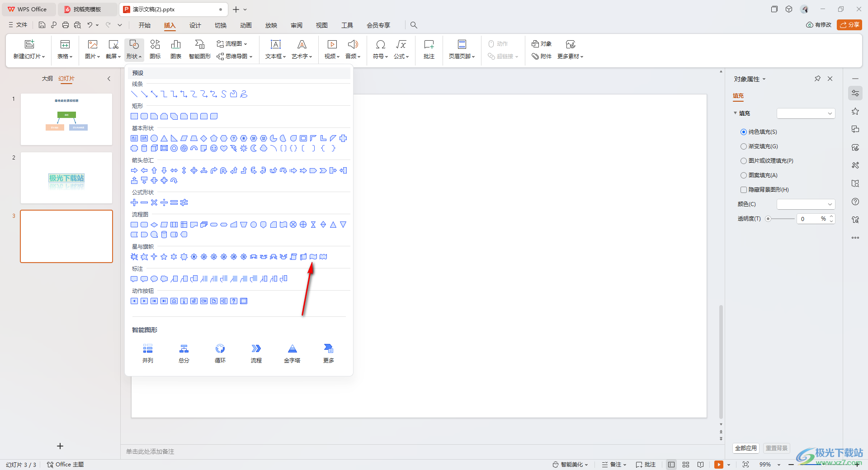Select the wave flag shape in 星与旗帜
The height and width of the screenshot is (470, 868).
point(313,257)
